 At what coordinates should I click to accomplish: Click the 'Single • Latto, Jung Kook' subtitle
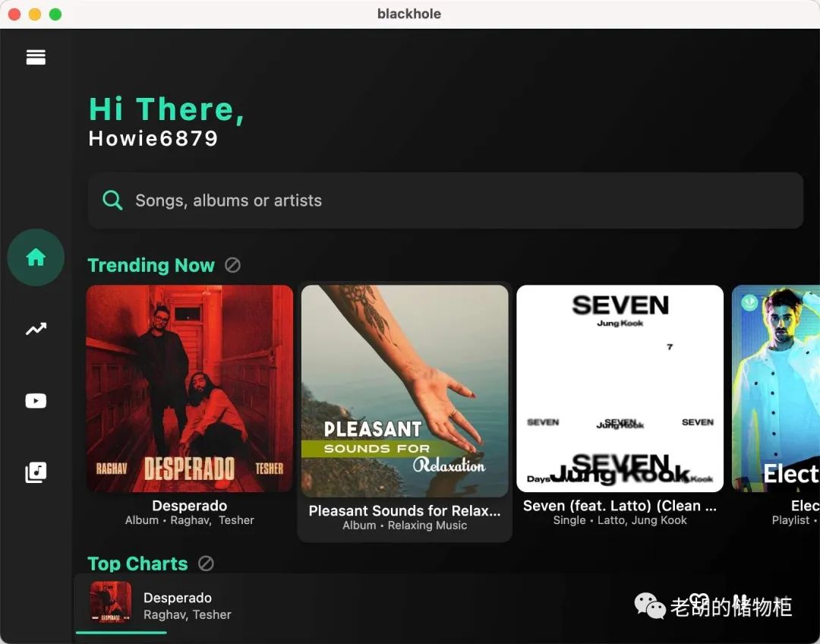(620, 520)
